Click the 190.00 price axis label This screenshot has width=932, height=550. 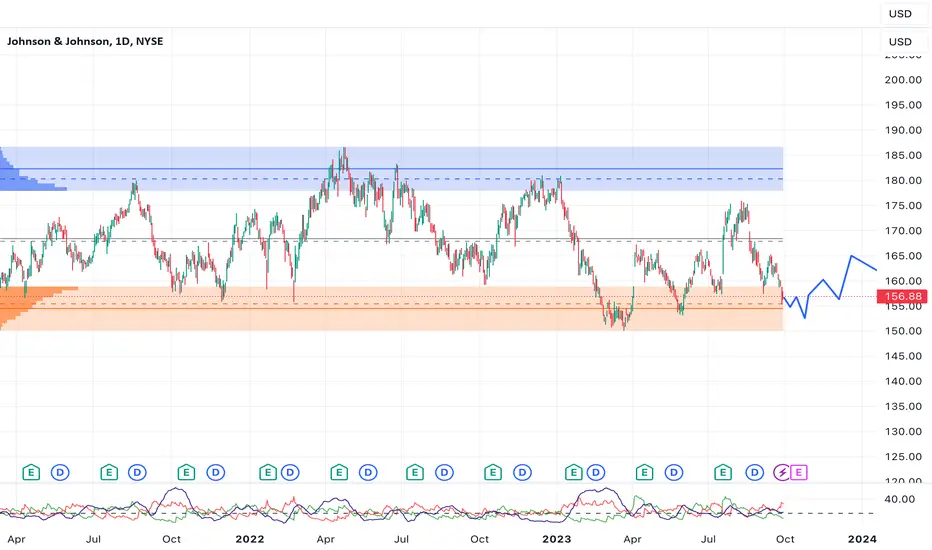click(903, 130)
